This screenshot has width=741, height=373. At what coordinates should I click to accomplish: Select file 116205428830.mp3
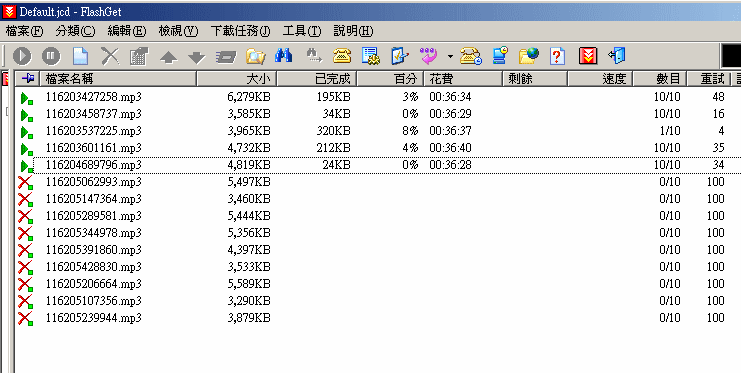tap(94, 267)
